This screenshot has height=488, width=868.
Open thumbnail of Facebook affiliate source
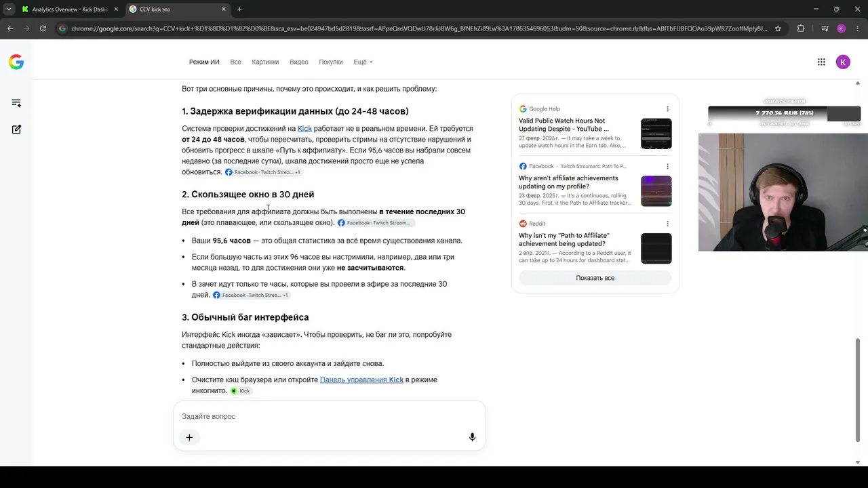656,191
